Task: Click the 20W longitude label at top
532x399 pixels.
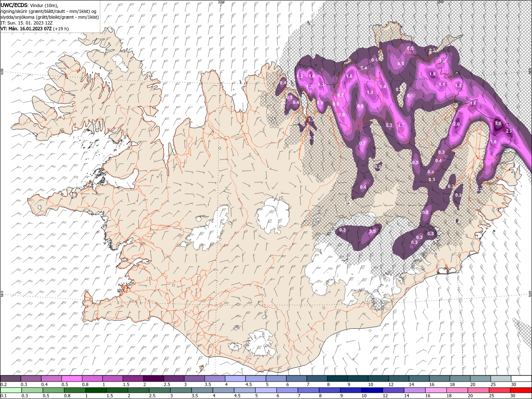Action: (x=221, y=2)
